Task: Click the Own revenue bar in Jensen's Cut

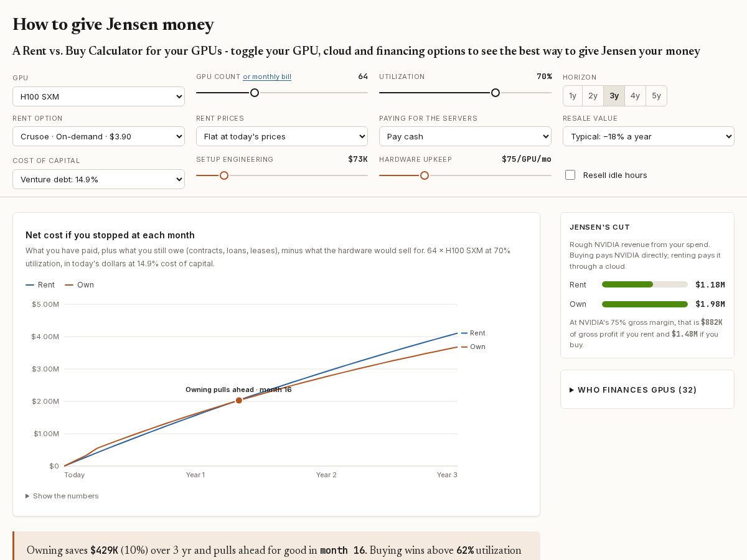Action: tap(645, 304)
